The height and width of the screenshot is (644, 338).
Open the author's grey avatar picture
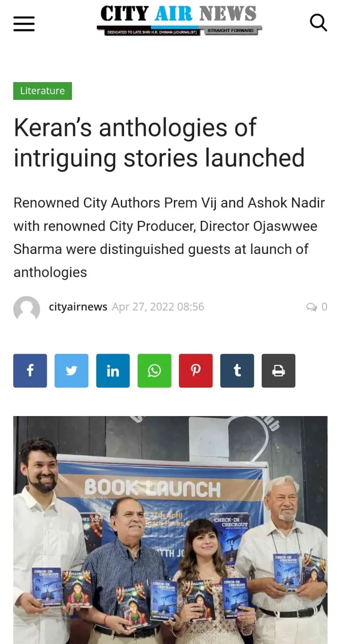click(x=27, y=309)
